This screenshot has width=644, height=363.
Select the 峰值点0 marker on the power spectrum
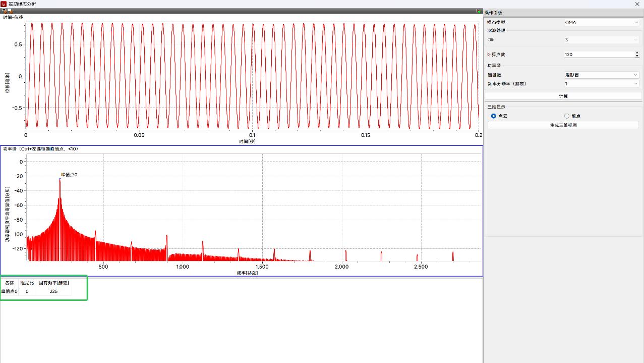[61, 179]
